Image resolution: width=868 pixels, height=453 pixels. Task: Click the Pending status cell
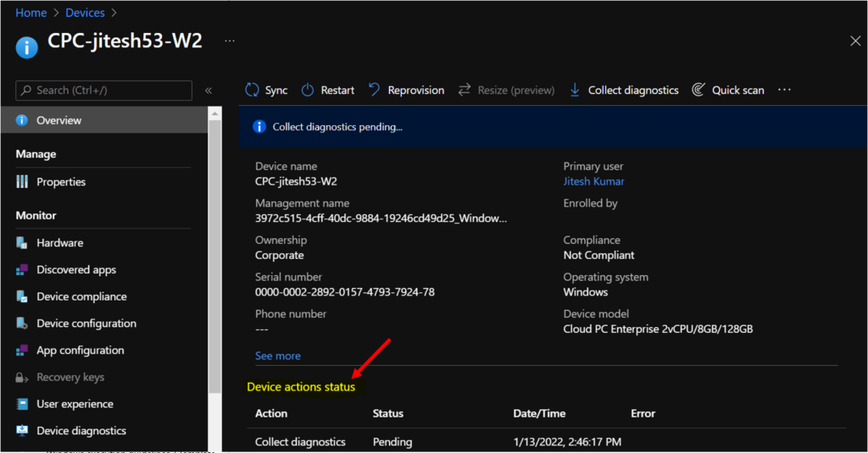tap(392, 442)
